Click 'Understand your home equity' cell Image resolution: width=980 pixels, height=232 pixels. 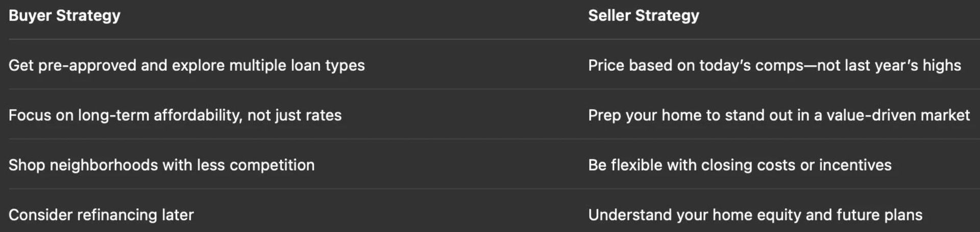(754, 215)
